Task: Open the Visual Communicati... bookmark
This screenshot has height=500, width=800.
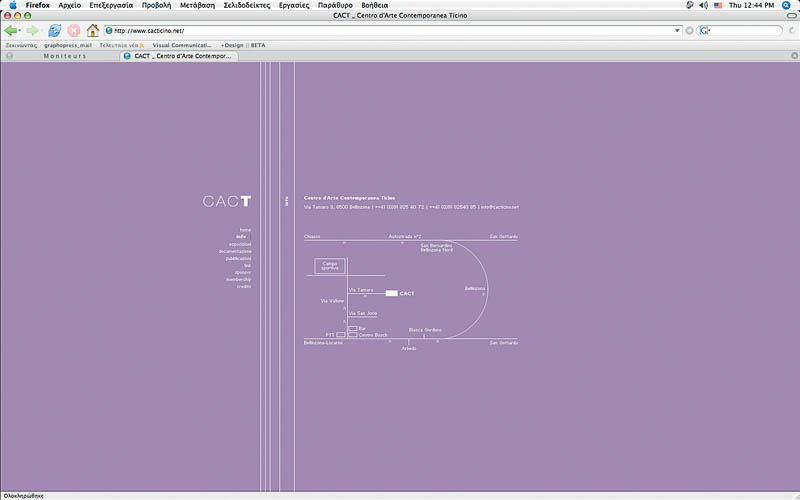Action: pyautogui.click(x=182, y=45)
